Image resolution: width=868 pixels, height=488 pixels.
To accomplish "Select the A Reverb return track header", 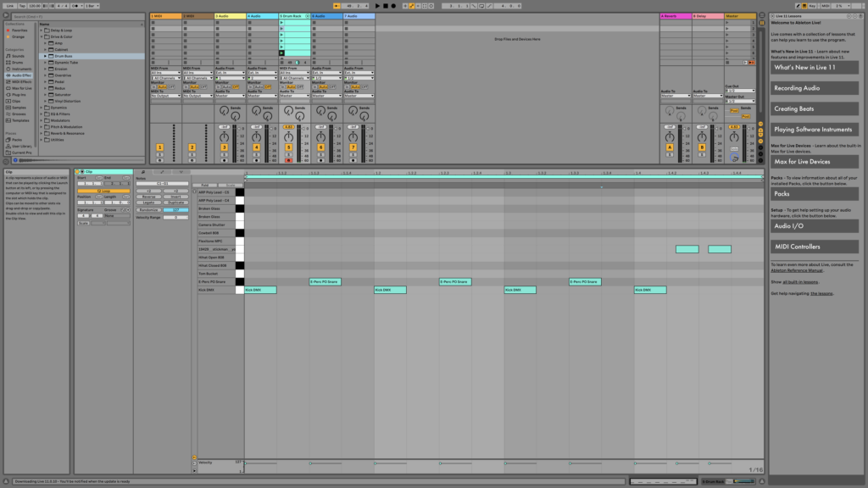I will pos(676,16).
